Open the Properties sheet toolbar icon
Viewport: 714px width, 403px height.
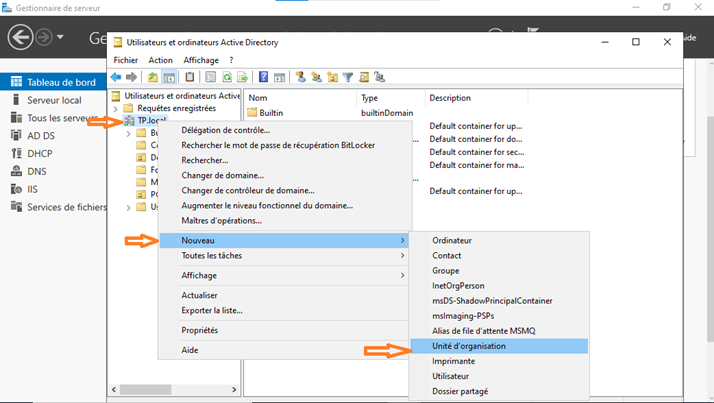tap(210, 77)
